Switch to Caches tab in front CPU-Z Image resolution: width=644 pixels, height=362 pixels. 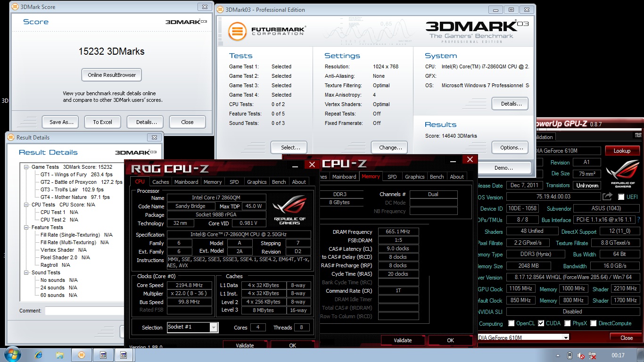point(160,182)
